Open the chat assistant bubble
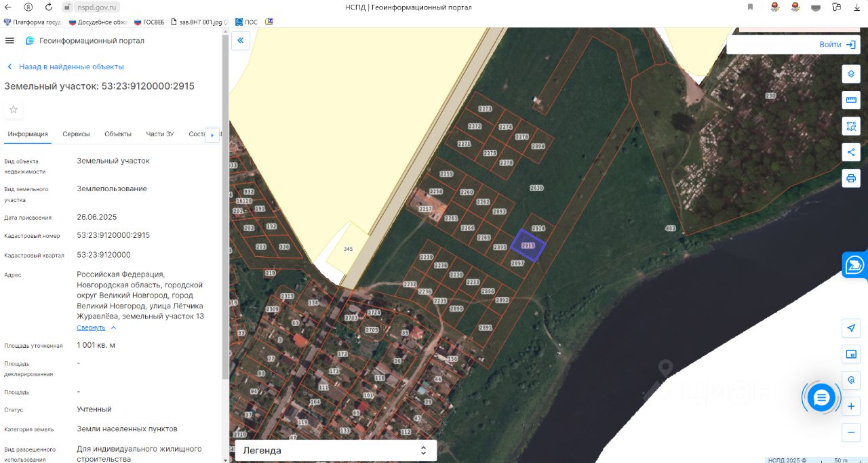 pyautogui.click(x=821, y=397)
